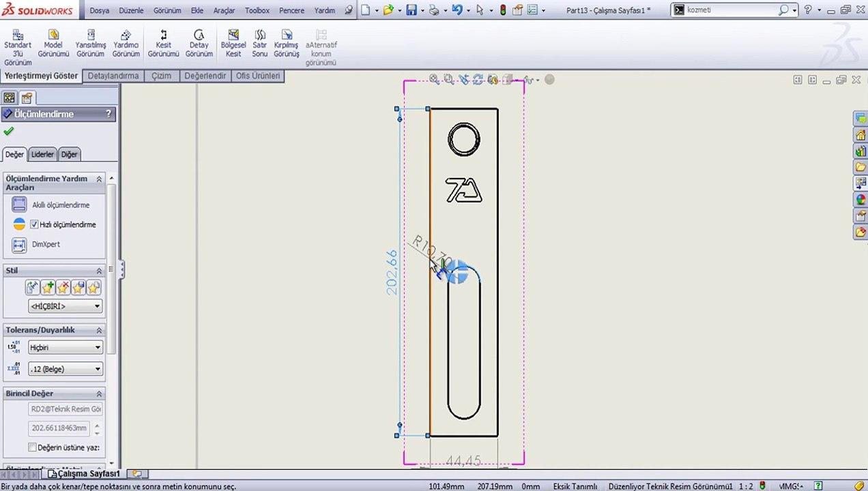Switch to the Liderler tab
This screenshot has height=491, width=868.
point(42,154)
